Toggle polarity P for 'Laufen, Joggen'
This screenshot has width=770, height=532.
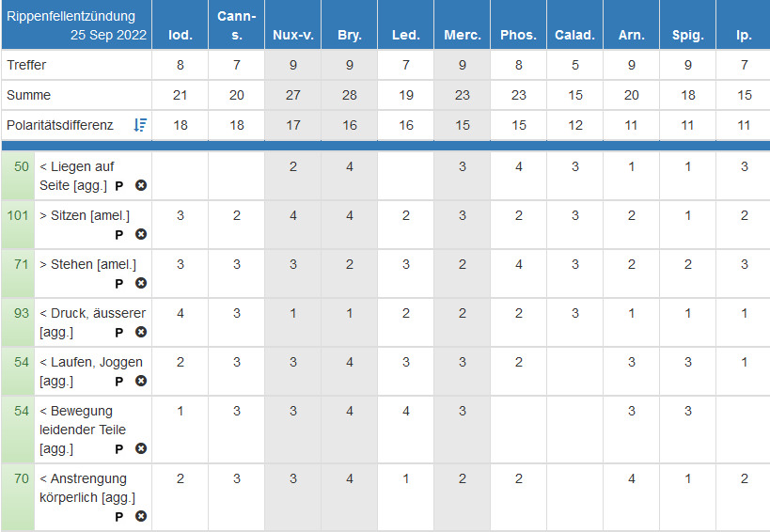point(119,381)
